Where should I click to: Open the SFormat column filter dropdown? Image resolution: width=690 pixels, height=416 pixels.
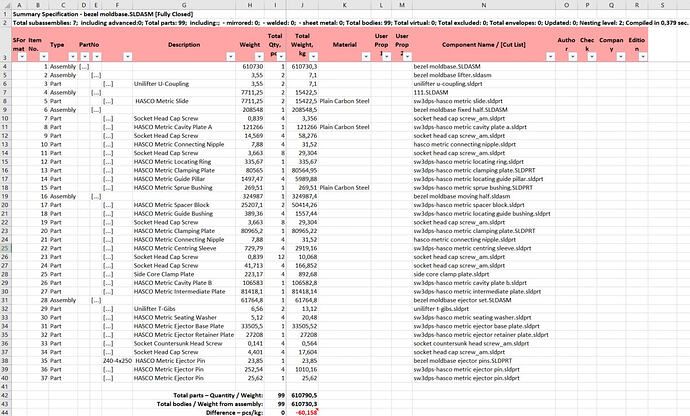pyautogui.click(x=22, y=57)
